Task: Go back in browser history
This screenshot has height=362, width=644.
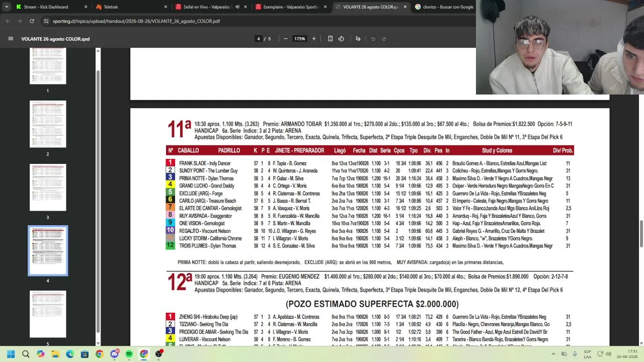Action: point(8,21)
